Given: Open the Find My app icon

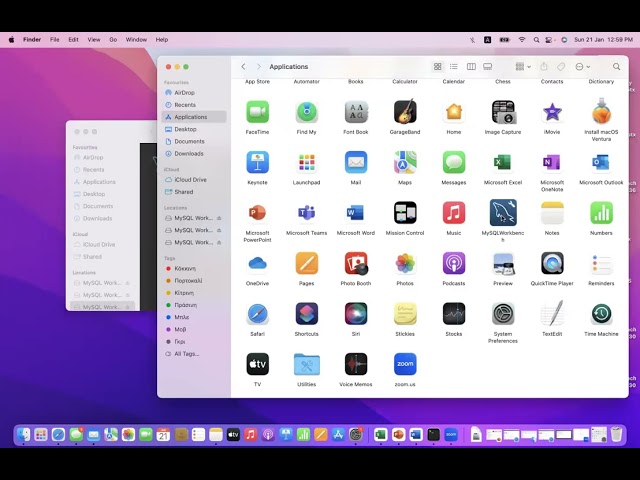Looking at the screenshot, I should tap(307, 112).
